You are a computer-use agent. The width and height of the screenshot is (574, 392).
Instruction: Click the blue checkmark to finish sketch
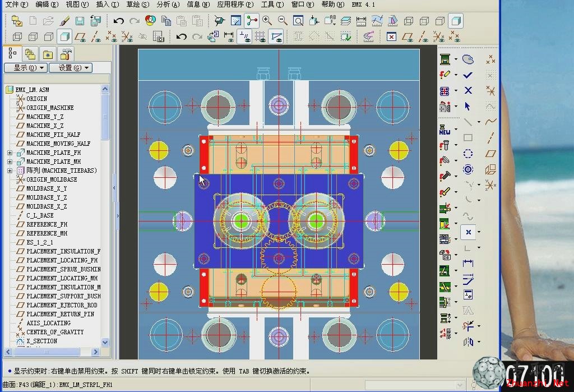467,75
